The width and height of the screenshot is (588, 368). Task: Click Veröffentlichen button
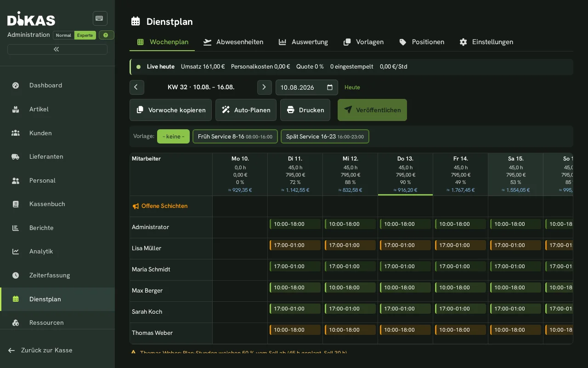372,110
